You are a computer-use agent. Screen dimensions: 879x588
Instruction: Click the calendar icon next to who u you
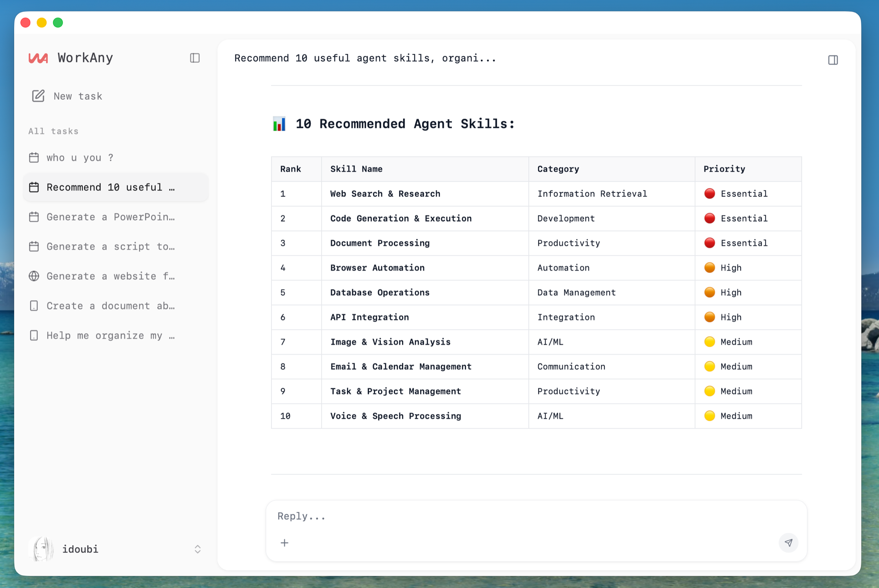coord(34,158)
